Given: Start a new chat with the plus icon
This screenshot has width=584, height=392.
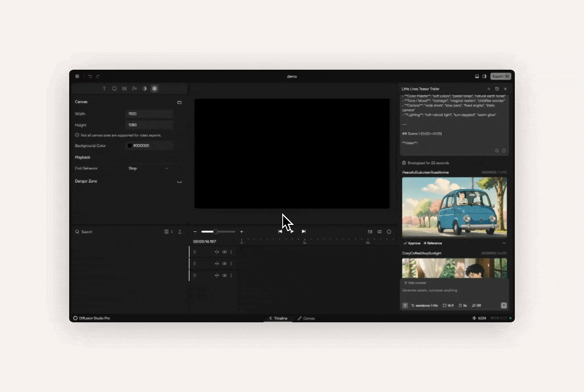Looking at the screenshot, I should 489,89.
